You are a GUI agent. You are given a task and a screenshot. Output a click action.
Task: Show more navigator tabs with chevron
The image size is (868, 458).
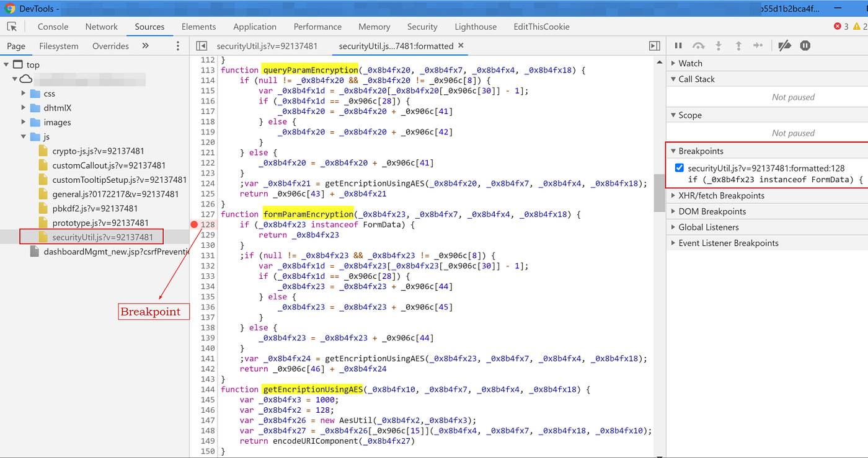(x=145, y=46)
